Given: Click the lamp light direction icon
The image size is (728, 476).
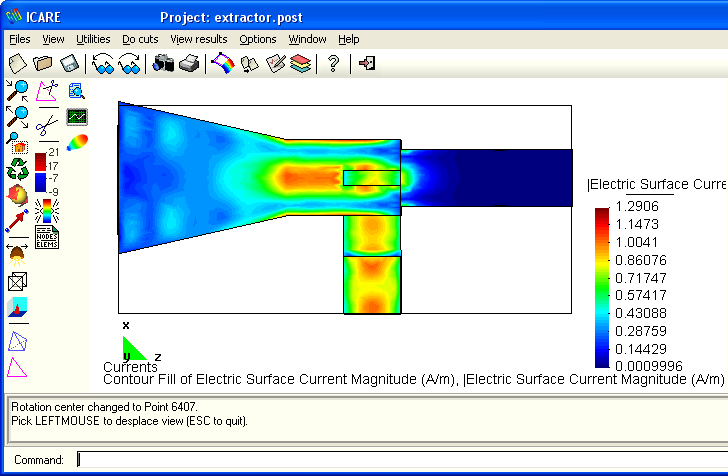Looking at the screenshot, I should (18, 254).
